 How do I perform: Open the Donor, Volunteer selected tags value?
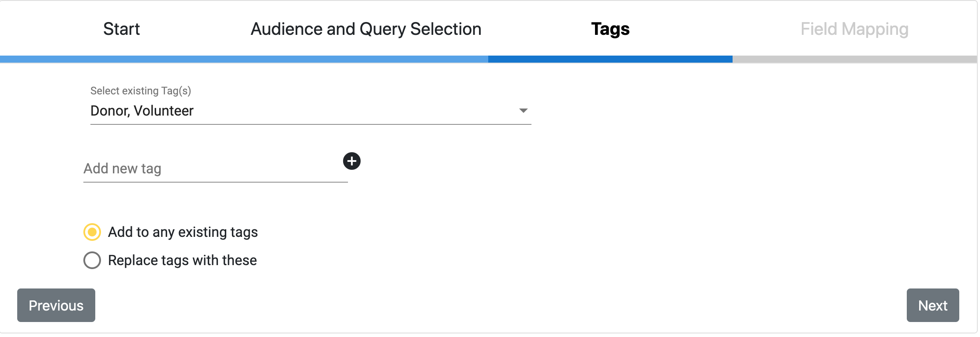tap(142, 111)
